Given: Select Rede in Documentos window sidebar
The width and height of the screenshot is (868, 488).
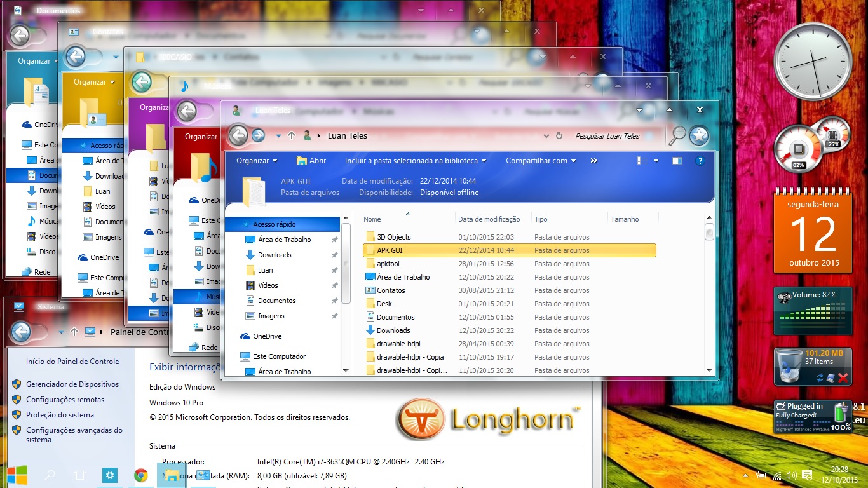Looking at the screenshot, I should point(43,271).
